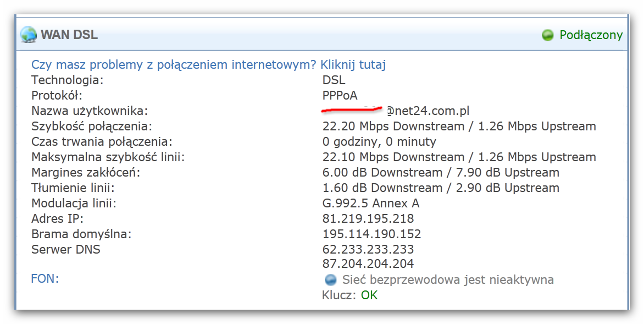Open the FON: link
This screenshot has width=644, height=324.
point(45,279)
